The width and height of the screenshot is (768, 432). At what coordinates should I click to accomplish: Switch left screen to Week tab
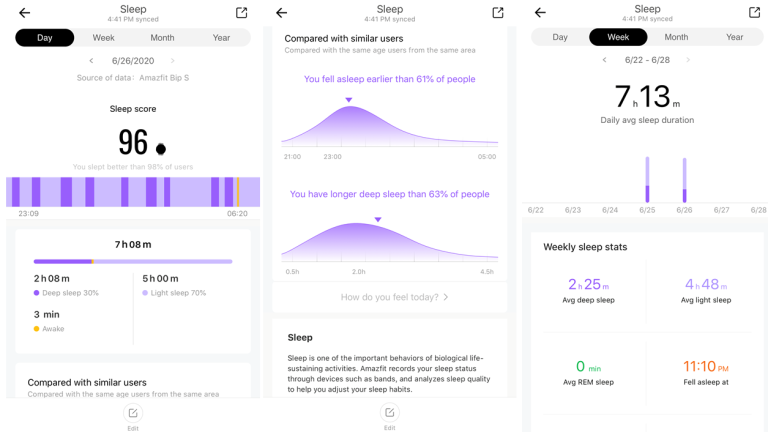coord(103,38)
